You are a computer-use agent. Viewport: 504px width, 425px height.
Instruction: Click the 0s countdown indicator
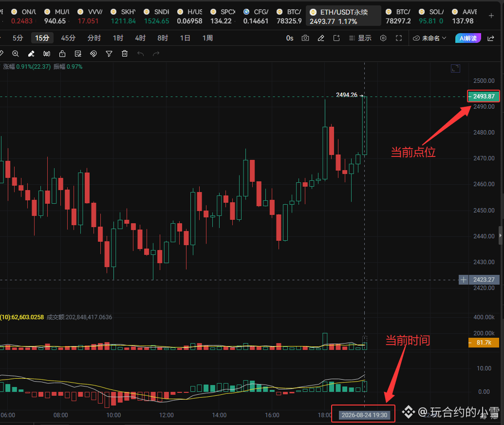[x=290, y=39]
